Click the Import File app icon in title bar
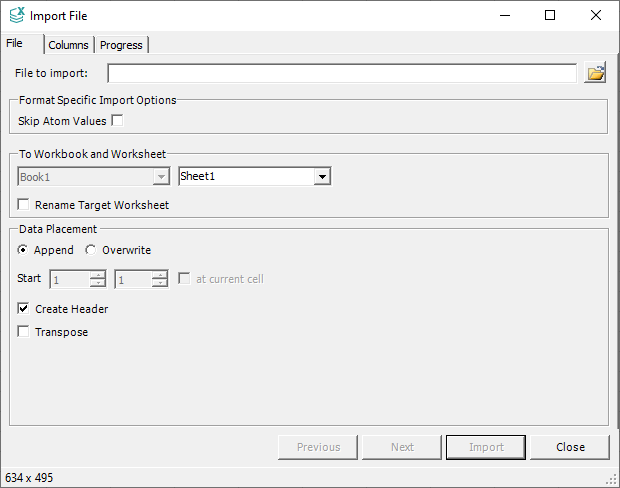Screen dimensions: 620x488 (x=17, y=15)
